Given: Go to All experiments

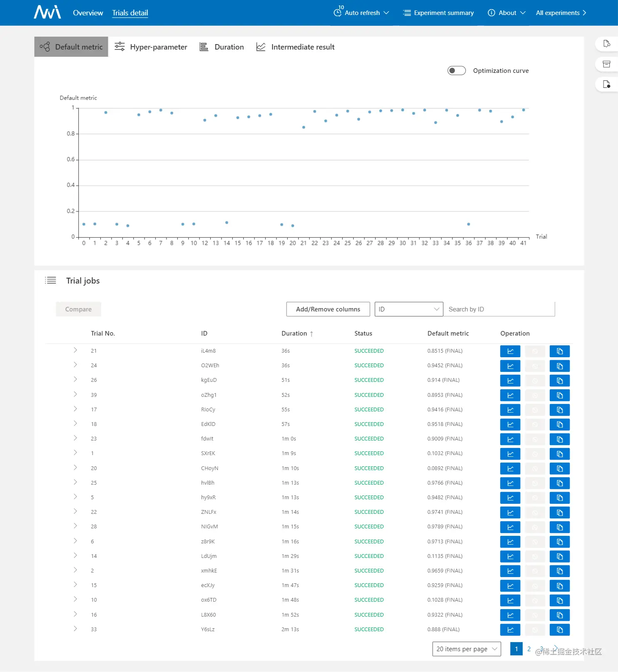Looking at the screenshot, I should [561, 12].
